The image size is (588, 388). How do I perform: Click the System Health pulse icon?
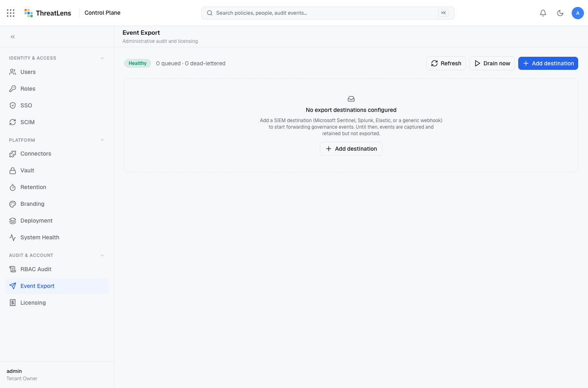coord(13,238)
